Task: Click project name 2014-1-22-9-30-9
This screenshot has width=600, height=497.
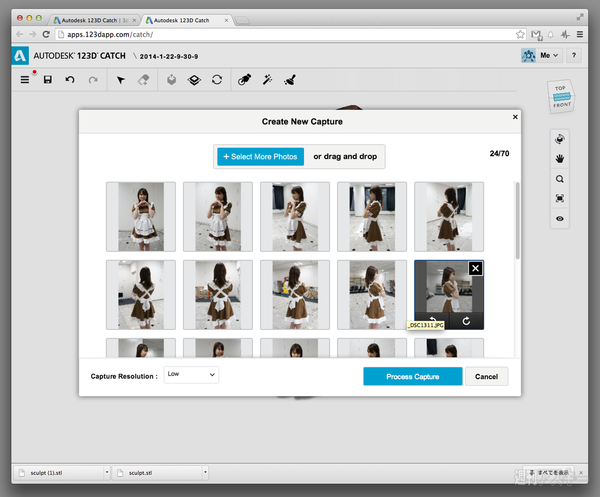Action: point(169,56)
